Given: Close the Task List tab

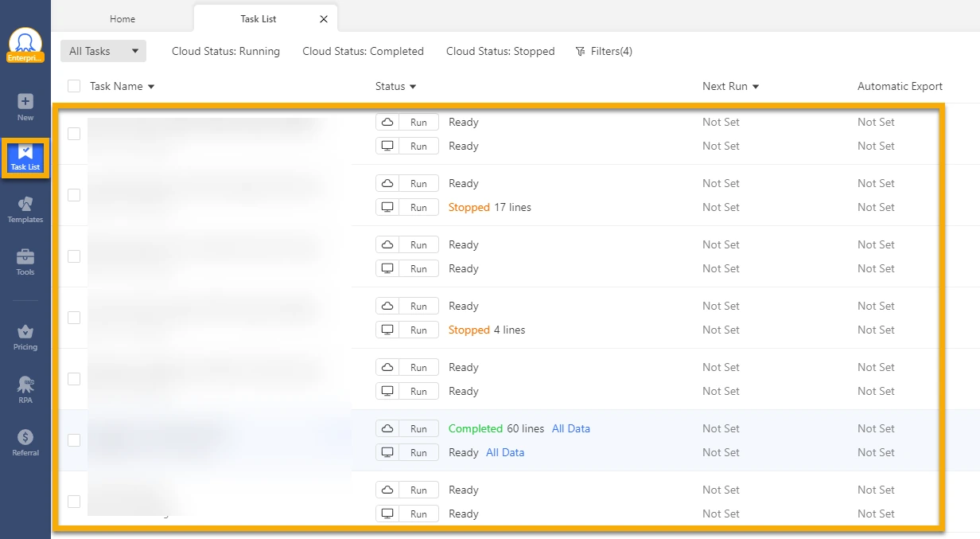Looking at the screenshot, I should [x=323, y=19].
